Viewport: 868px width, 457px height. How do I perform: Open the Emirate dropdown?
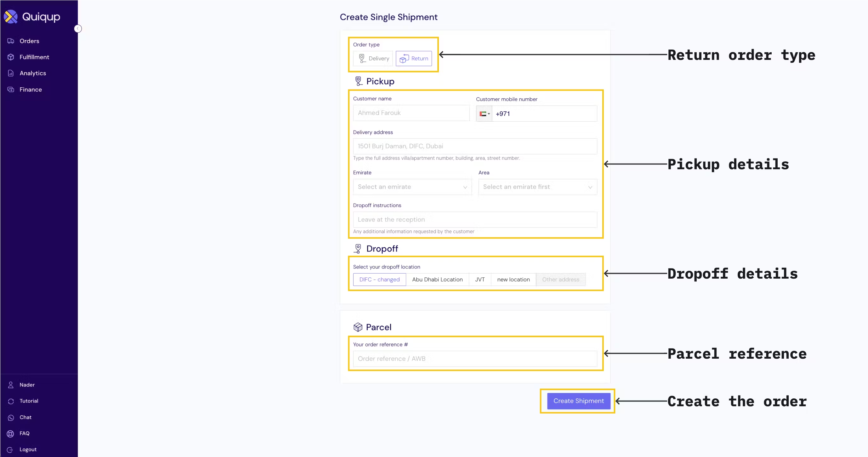pos(412,187)
